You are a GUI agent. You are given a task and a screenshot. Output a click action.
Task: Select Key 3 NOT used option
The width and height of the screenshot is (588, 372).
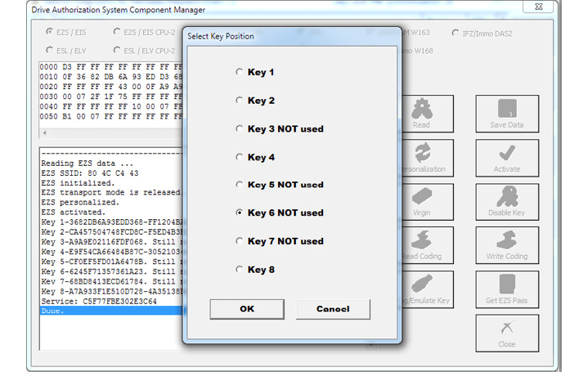tap(240, 129)
